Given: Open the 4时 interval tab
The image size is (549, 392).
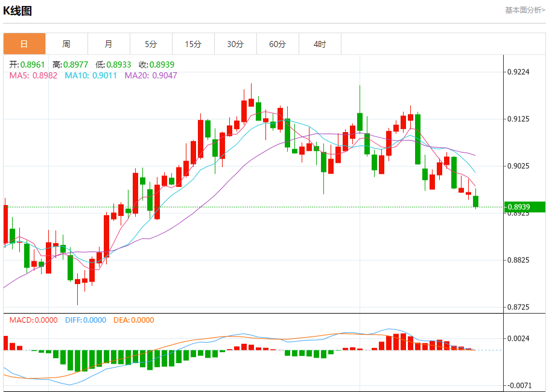Looking at the screenshot, I should (320, 44).
